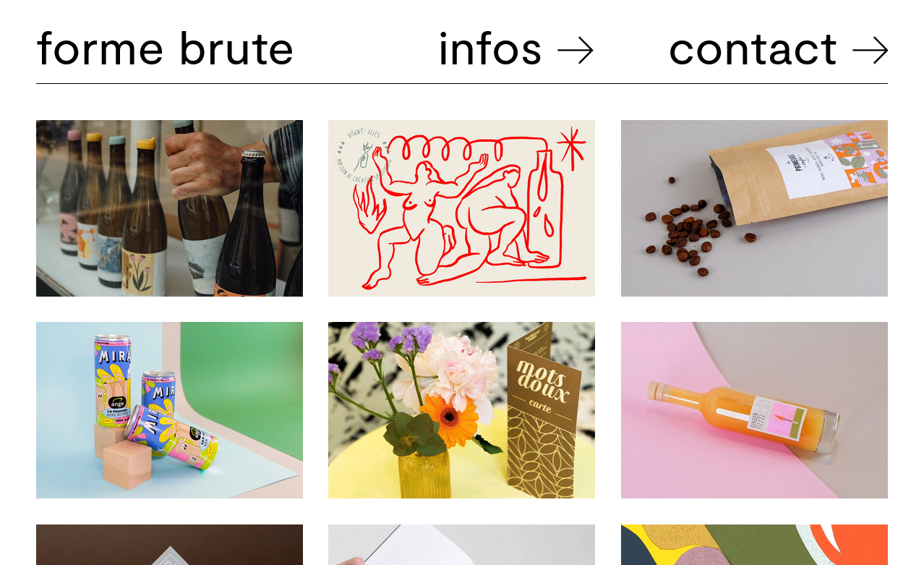This screenshot has width=924, height=565.
Task: Open the red line illustration project
Action: coord(461,208)
